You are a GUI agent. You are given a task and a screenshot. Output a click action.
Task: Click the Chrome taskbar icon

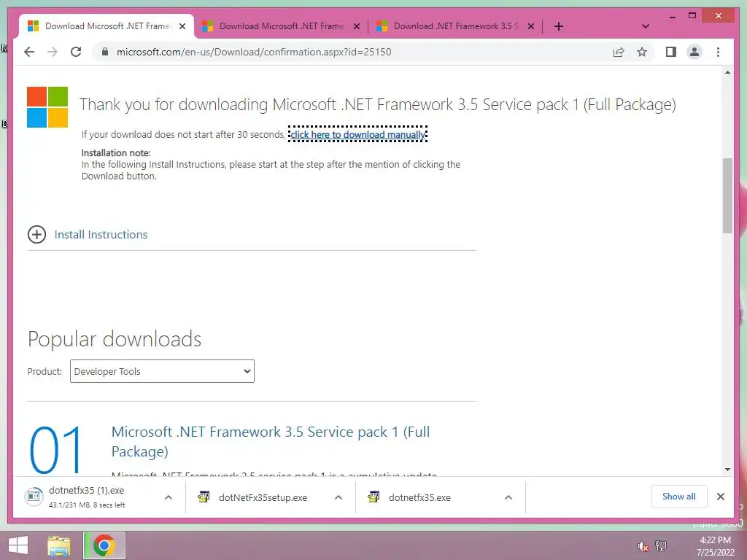(x=104, y=545)
